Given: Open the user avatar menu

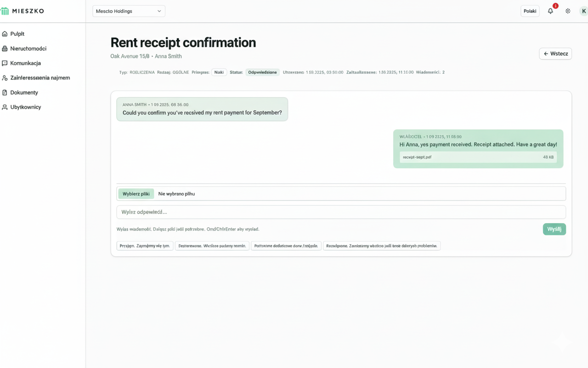Looking at the screenshot, I should point(583,11).
